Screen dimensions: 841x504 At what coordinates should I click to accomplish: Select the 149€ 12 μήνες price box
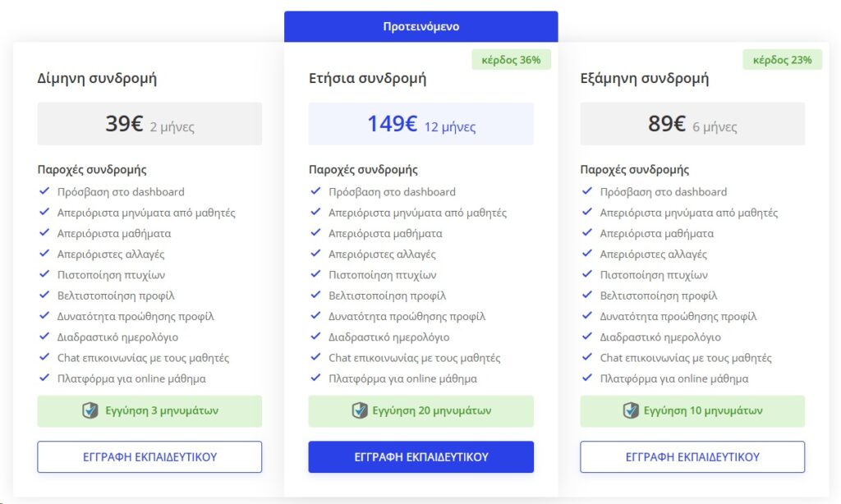pos(421,124)
